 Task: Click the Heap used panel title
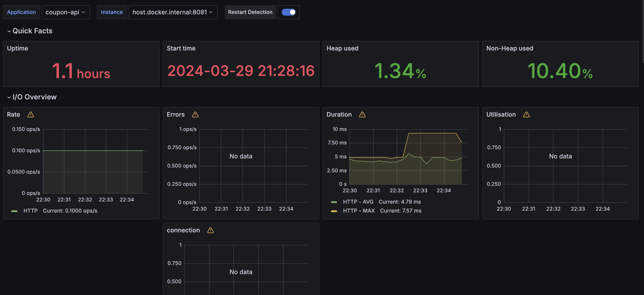(342, 48)
